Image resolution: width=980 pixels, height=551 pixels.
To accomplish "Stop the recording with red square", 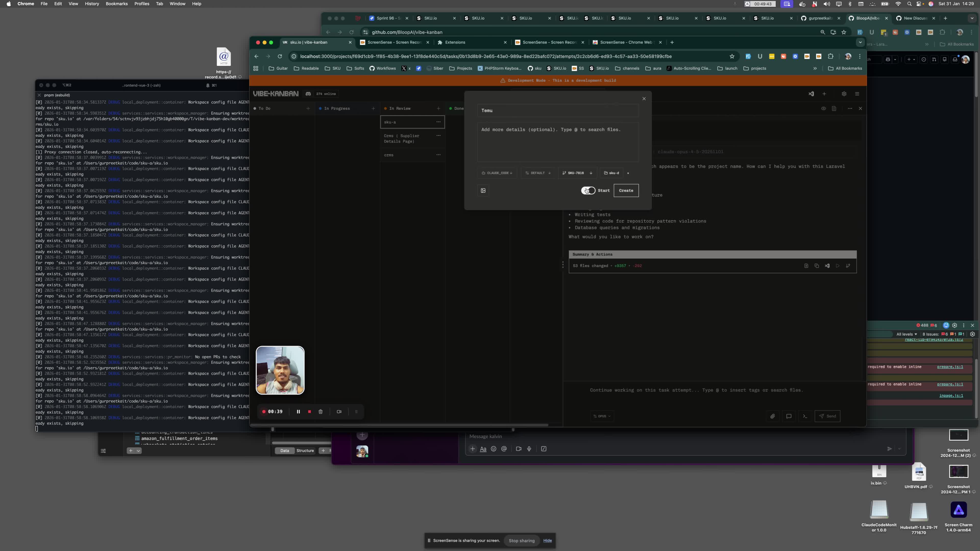I will click(x=309, y=411).
